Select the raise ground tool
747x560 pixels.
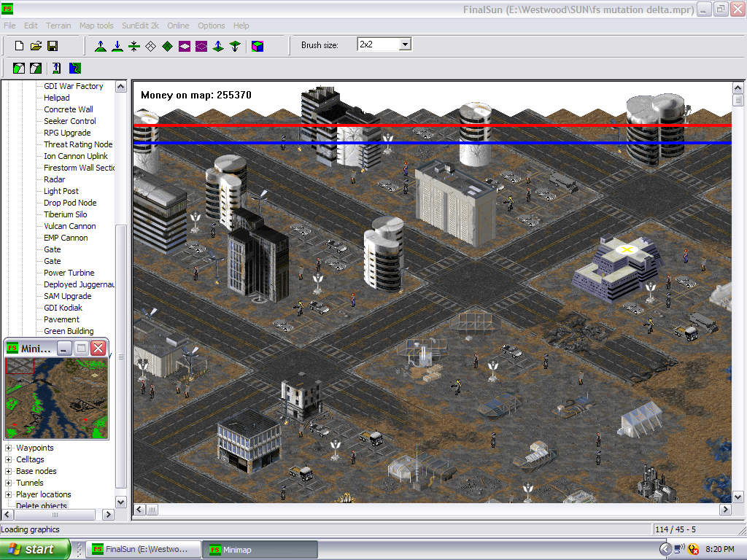(101, 46)
